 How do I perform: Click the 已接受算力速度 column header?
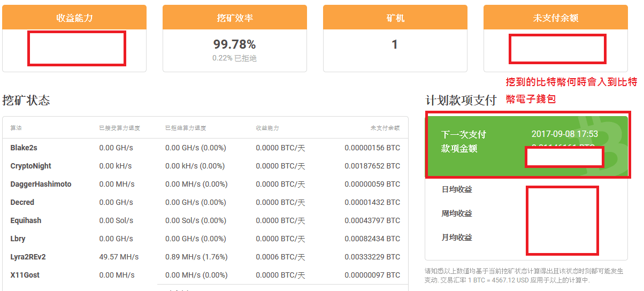119,128
